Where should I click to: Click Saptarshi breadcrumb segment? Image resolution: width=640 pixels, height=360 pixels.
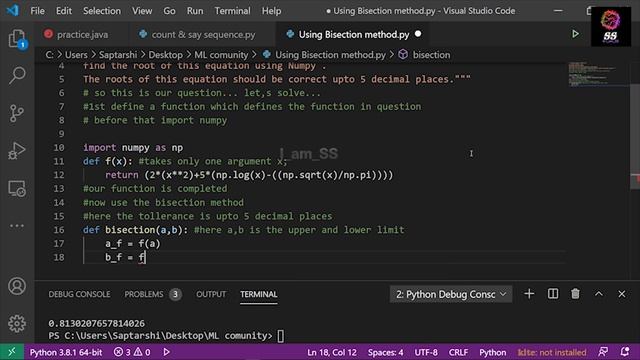click(118, 55)
